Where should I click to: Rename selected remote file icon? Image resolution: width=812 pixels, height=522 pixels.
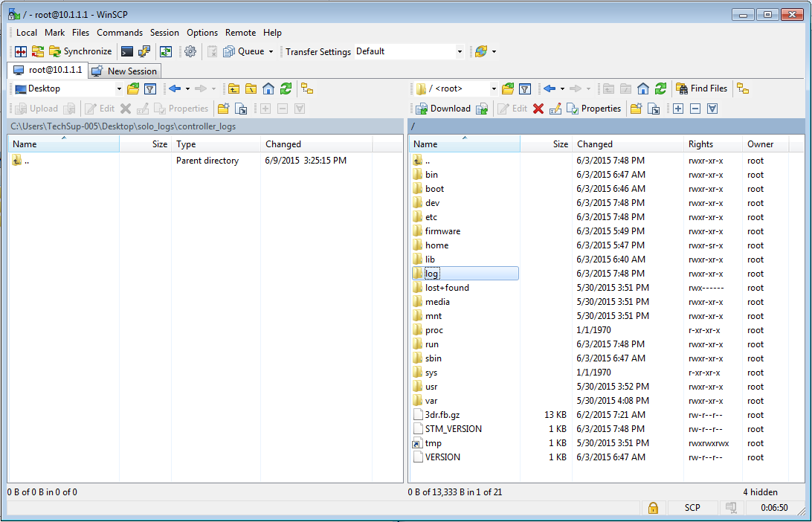555,109
